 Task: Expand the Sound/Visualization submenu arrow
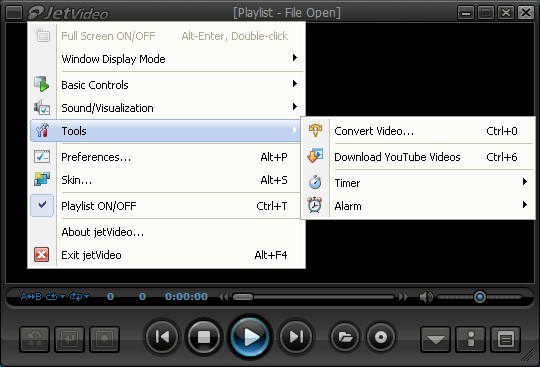point(295,106)
